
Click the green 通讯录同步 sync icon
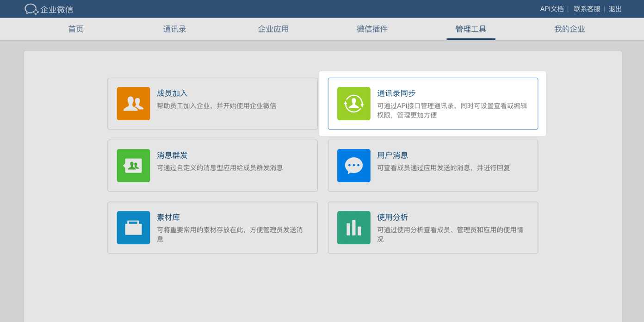click(353, 104)
